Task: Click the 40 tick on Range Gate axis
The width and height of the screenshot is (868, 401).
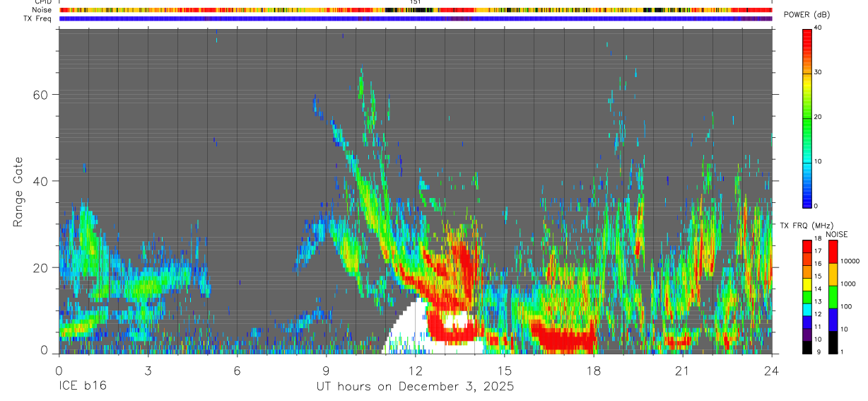Action: [42, 181]
